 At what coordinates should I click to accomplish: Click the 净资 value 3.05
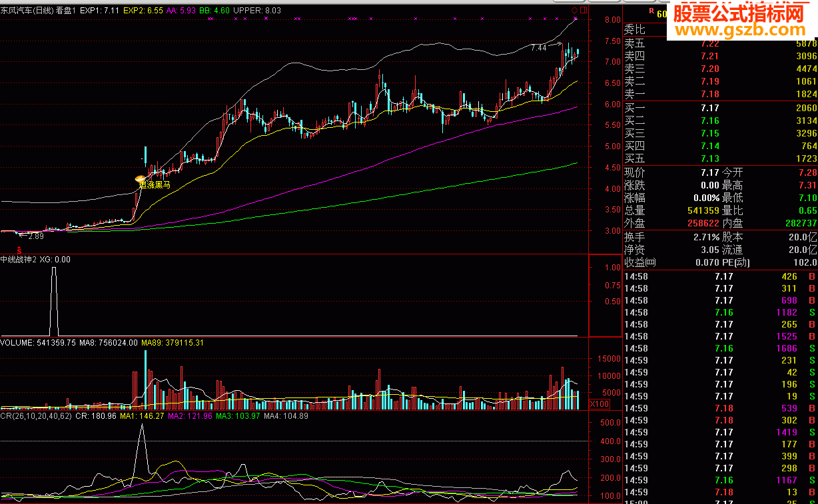tap(709, 250)
